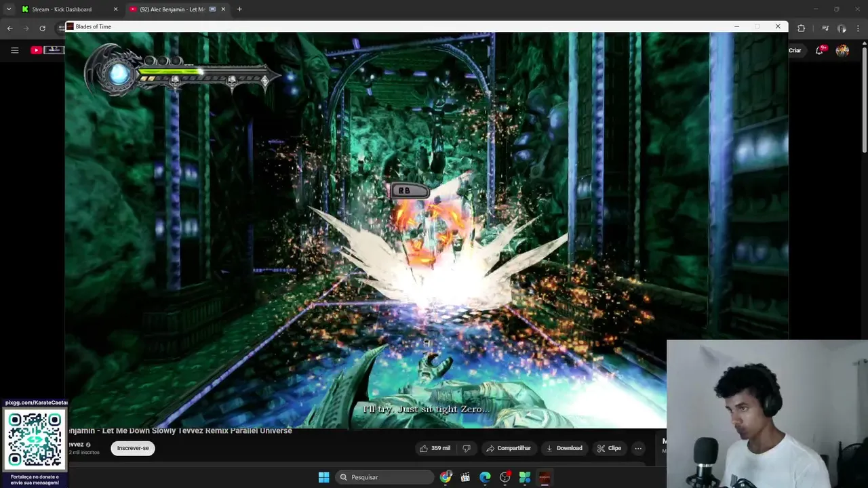Open the YouTube hamburger guide menu
868x488 pixels.
14,50
